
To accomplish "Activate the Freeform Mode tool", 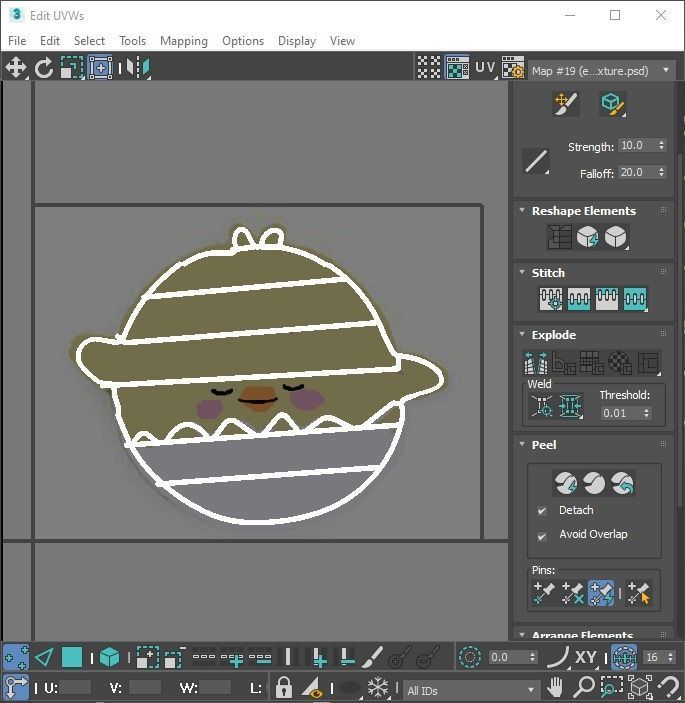I will coord(100,68).
